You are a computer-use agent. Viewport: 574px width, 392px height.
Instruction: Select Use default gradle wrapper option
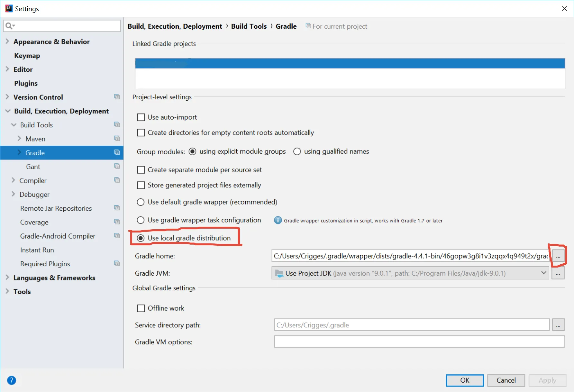[141, 202]
